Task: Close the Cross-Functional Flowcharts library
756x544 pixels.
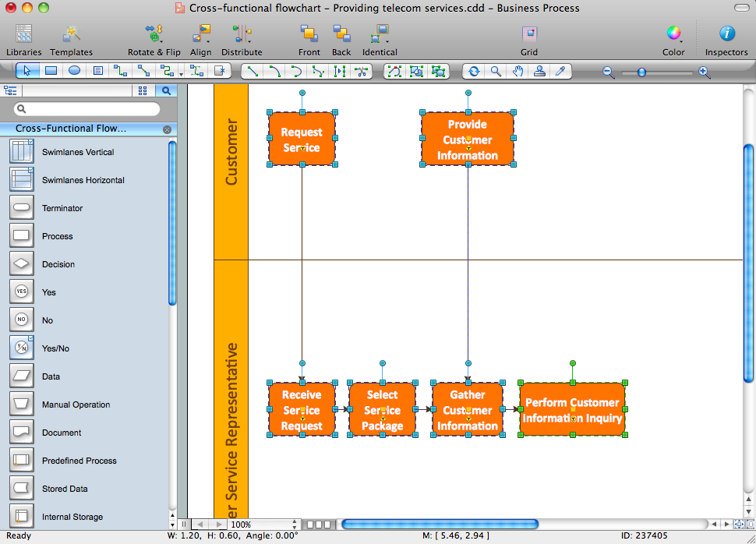Action: 167,129
